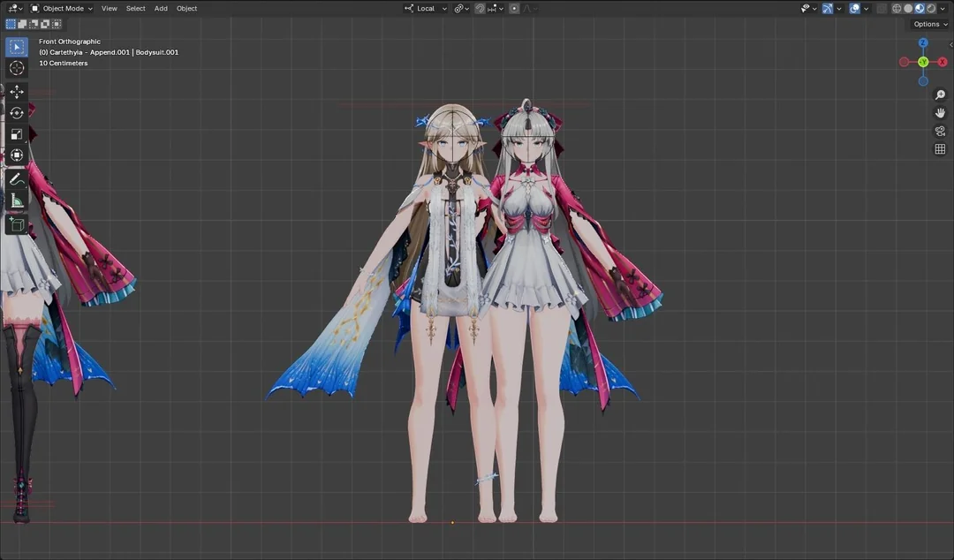Click the green -Y axis gizmo ball

923,62
